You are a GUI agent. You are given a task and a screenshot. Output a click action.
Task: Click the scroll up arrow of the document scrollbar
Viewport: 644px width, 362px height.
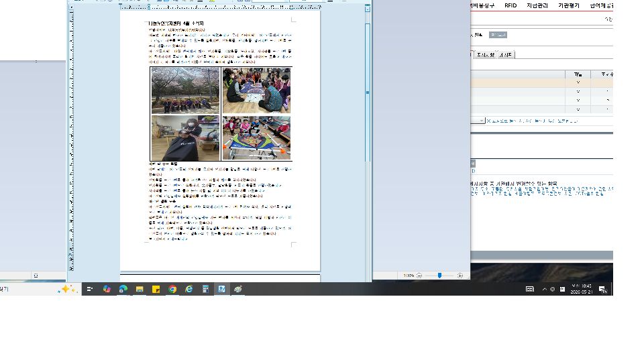pyautogui.click(x=368, y=8)
